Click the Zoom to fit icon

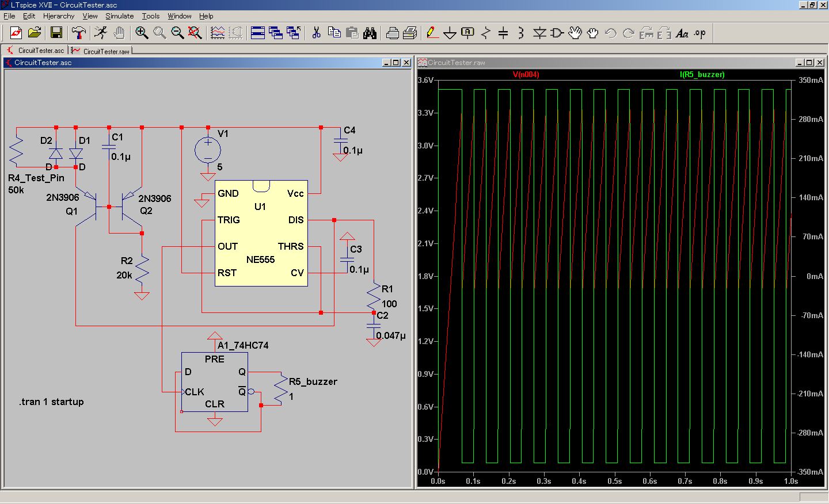pos(195,33)
